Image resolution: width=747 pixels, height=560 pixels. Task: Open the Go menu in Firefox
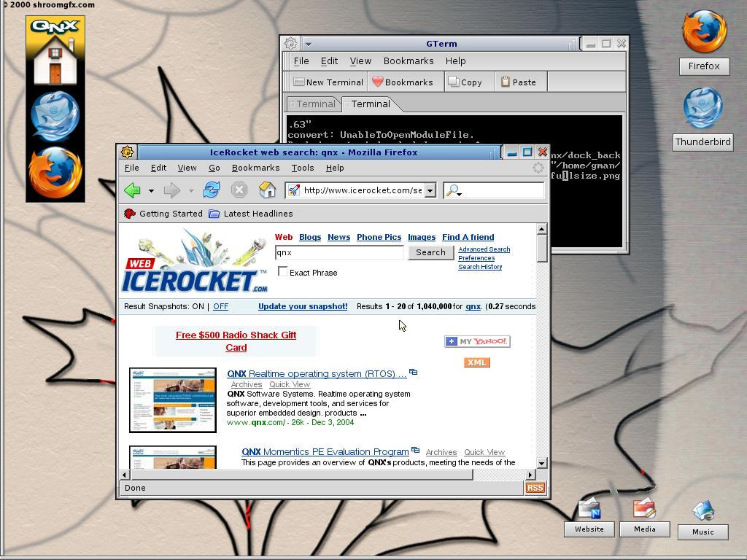(x=214, y=168)
